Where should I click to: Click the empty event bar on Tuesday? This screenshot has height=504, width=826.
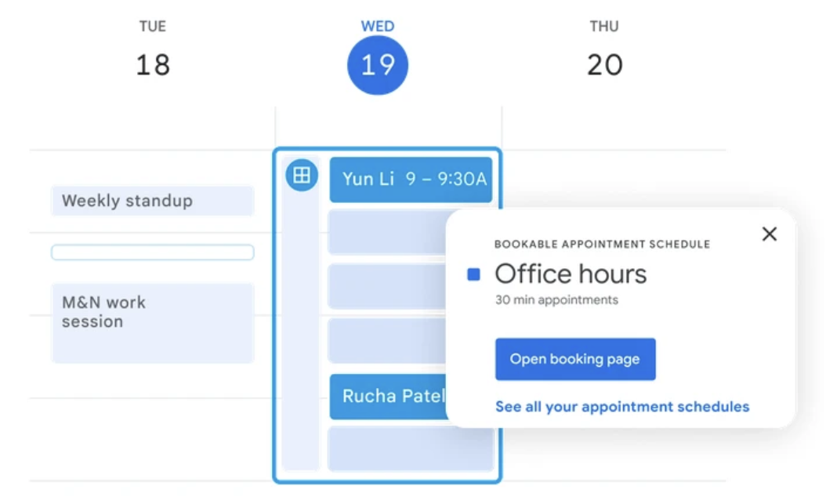[152, 252]
